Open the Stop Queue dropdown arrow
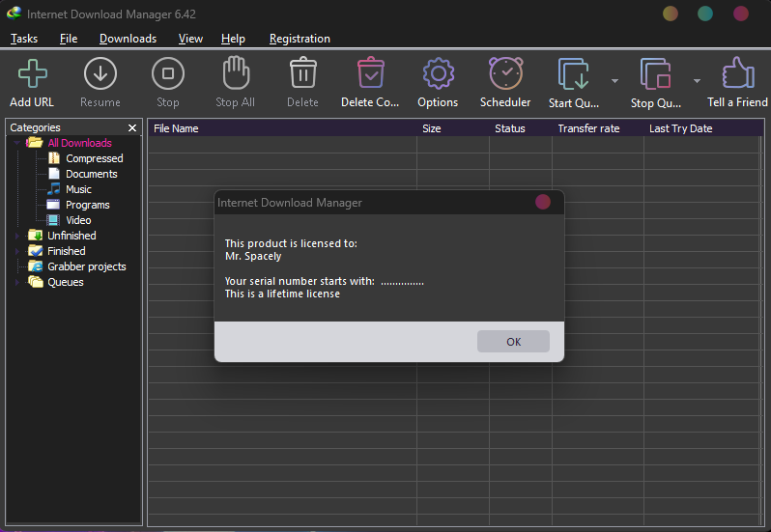This screenshot has width=771, height=532. click(697, 80)
